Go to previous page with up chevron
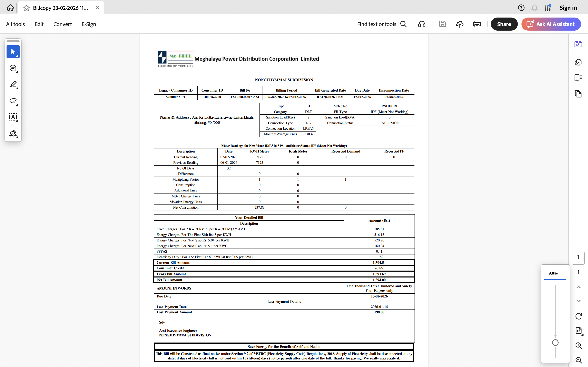The height and width of the screenshot is (367, 588). coord(579,287)
